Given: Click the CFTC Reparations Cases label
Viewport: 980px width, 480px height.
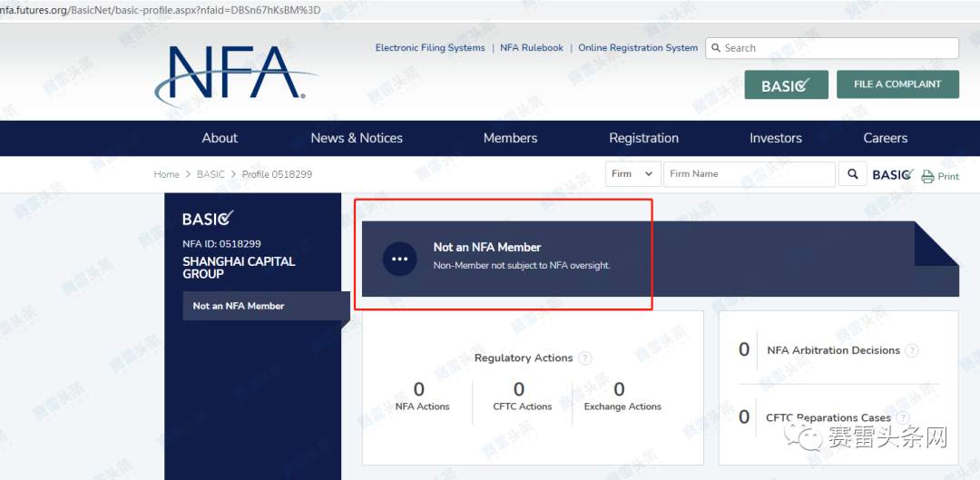Looking at the screenshot, I should pyautogui.click(x=828, y=417).
